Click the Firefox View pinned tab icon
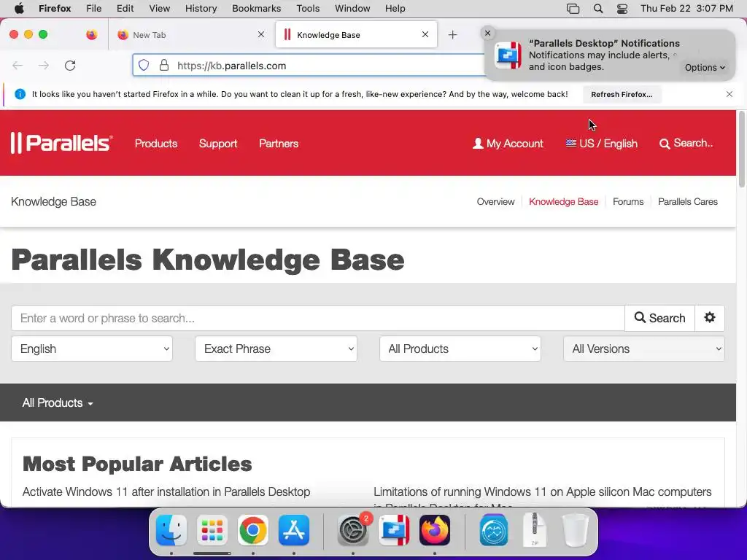Viewport: 747px width, 560px height. pyautogui.click(x=91, y=35)
